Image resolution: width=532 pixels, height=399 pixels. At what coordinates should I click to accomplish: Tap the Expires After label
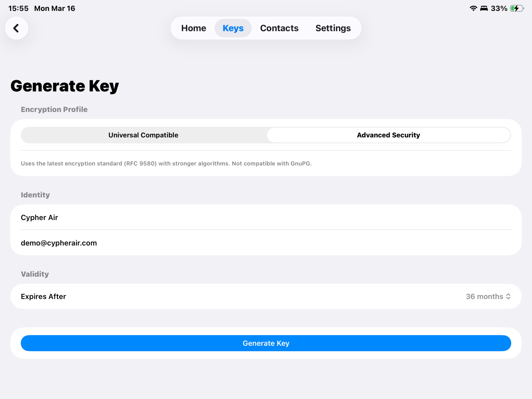pos(43,297)
